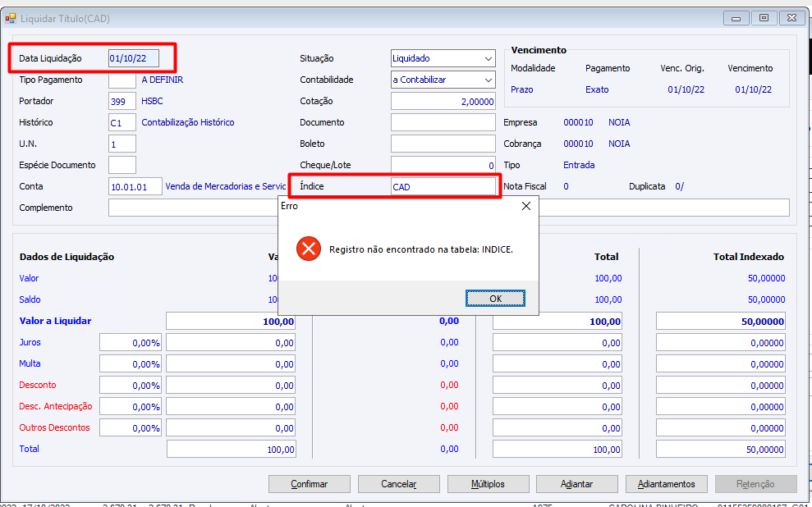812x507 pixels.
Task: Click OK in the Erro dialog
Action: tap(495, 299)
